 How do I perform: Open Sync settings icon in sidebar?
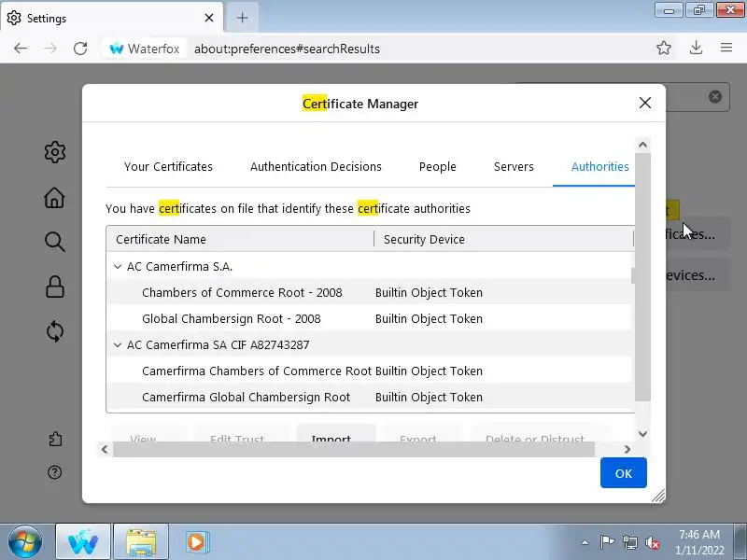click(x=55, y=331)
